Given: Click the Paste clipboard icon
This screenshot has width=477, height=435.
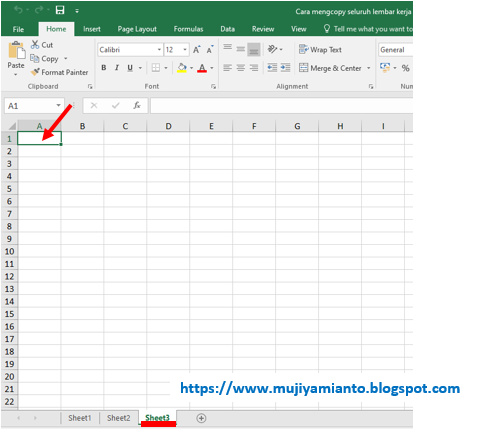Looking at the screenshot, I should coord(16,51).
